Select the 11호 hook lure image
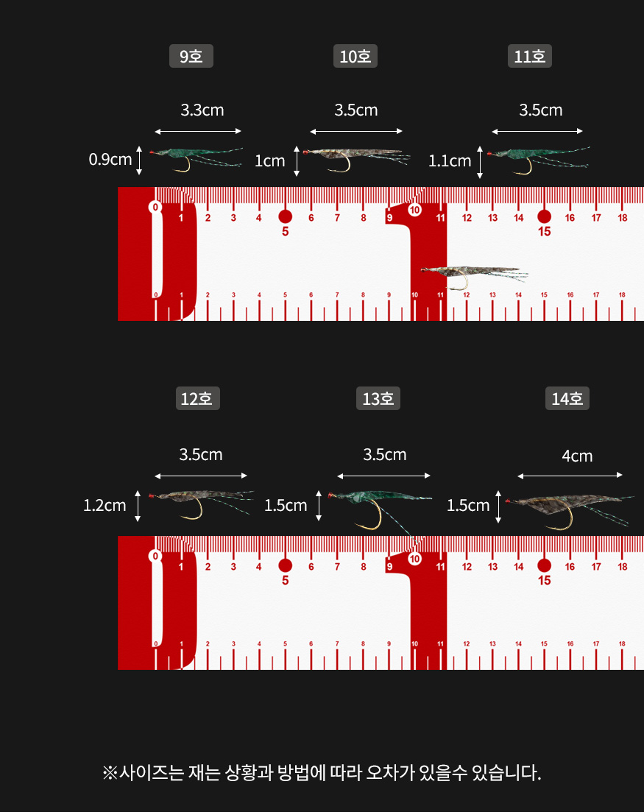Image resolution: width=644 pixels, height=812 pixels. [539, 160]
